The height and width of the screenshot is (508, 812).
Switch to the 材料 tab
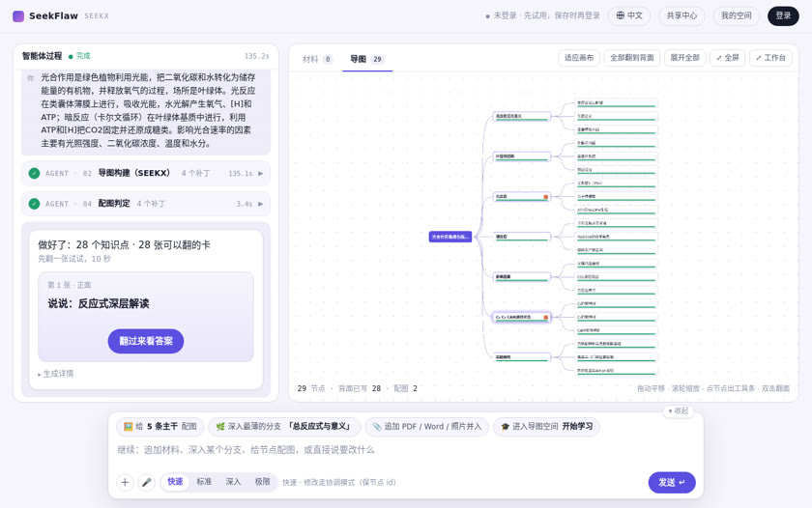317,59
